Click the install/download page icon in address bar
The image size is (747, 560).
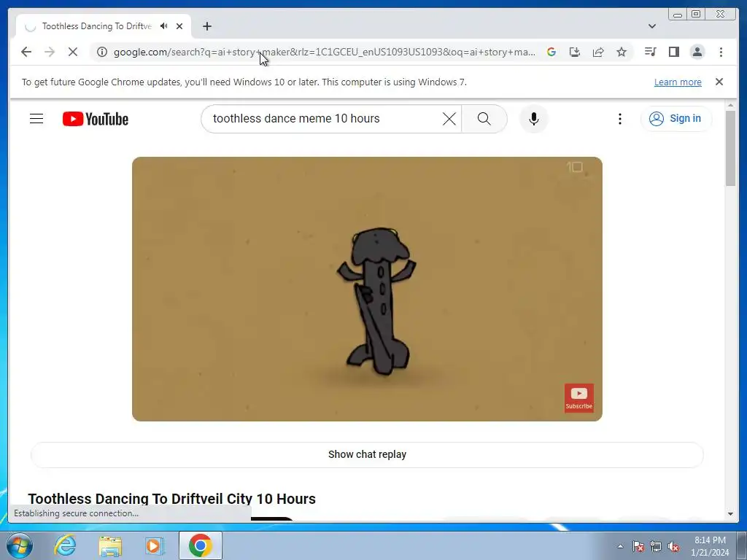(575, 52)
